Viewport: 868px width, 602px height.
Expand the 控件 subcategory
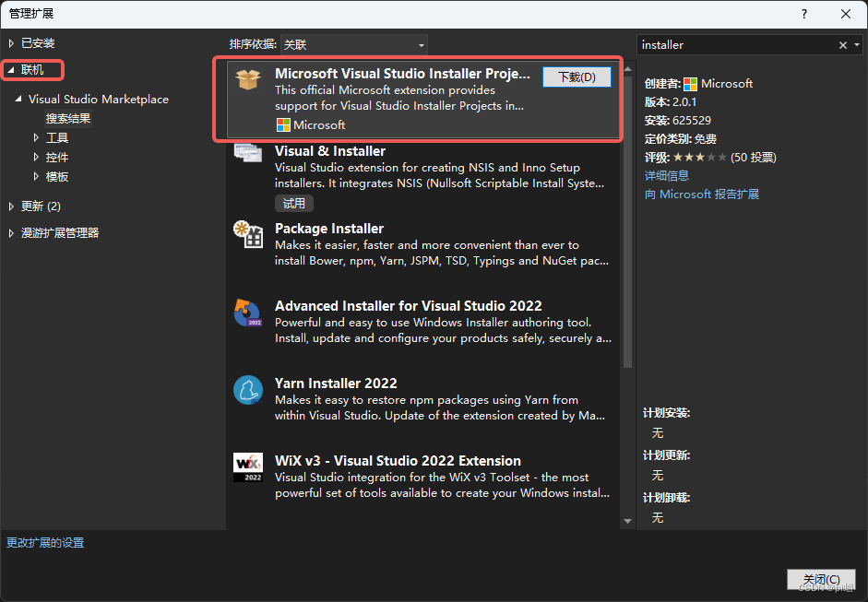coord(36,157)
